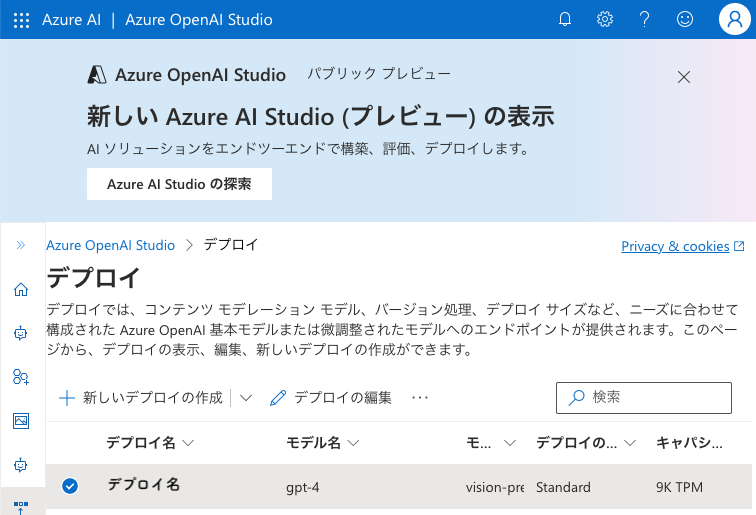The height and width of the screenshot is (515, 756).
Task: Open the Privacy & cookies link
Action: [682, 246]
